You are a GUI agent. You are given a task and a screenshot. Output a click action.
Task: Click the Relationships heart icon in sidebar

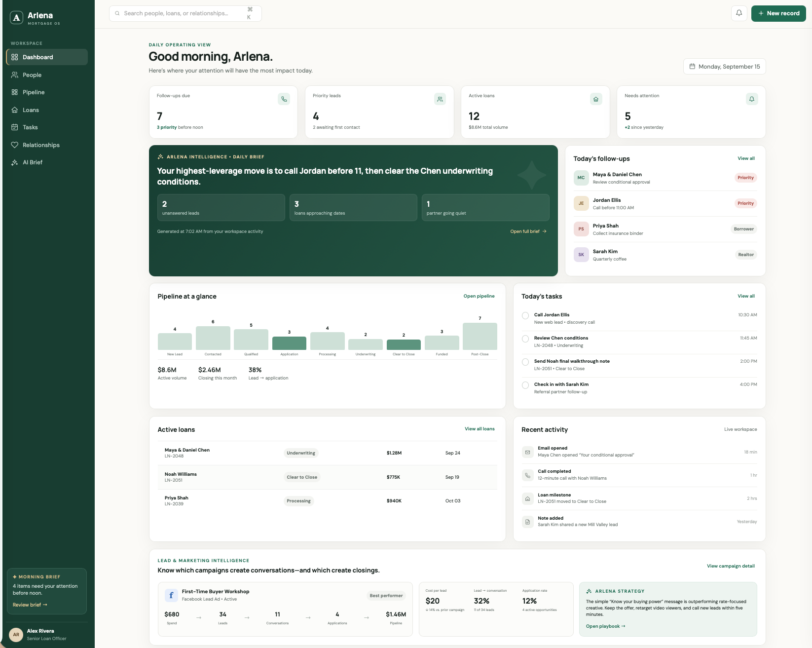coord(15,145)
